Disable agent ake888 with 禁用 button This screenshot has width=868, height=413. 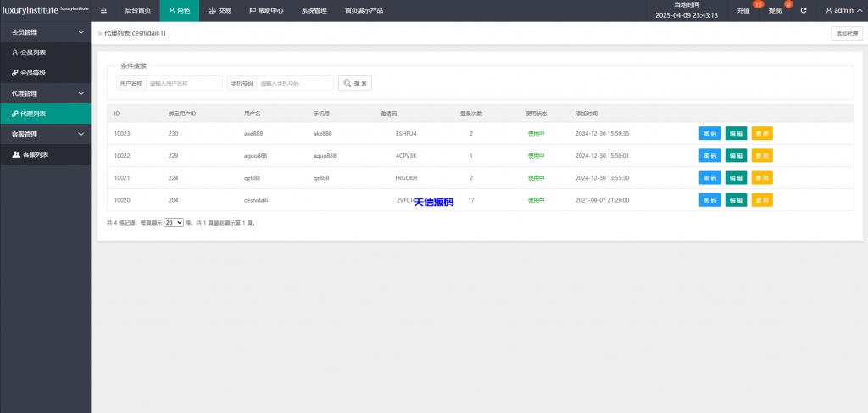pos(762,133)
